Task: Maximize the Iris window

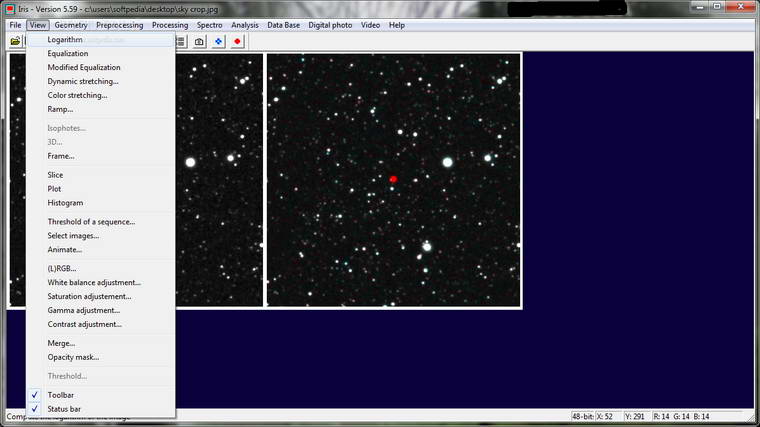Action: tap(717, 7)
